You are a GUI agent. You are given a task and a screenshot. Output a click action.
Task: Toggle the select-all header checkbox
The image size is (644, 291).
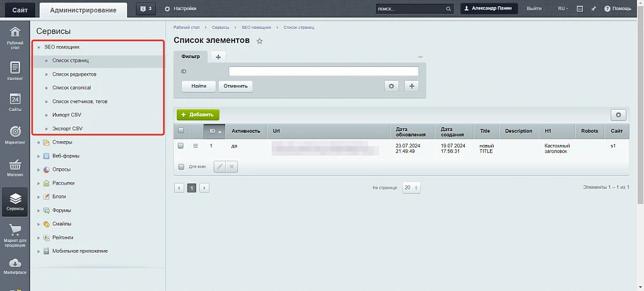180,130
